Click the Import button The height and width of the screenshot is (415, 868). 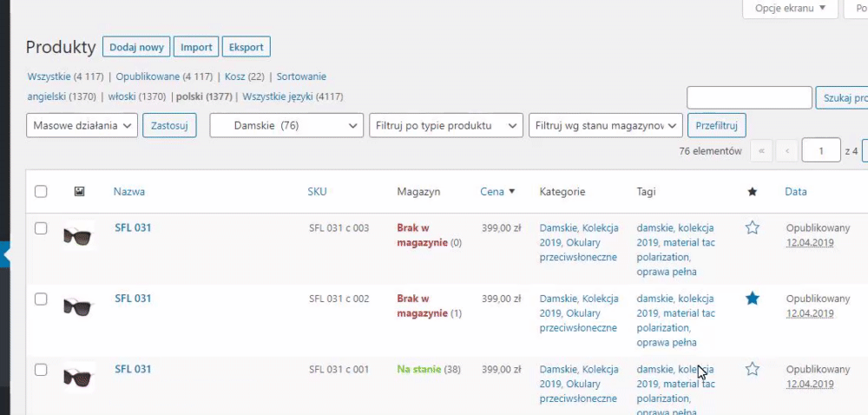(x=196, y=47)
